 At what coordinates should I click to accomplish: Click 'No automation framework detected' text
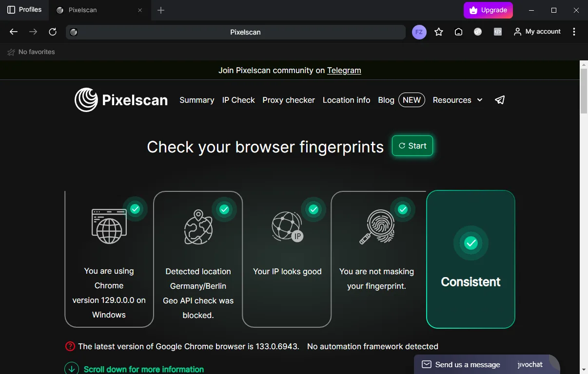click(372, 347)
